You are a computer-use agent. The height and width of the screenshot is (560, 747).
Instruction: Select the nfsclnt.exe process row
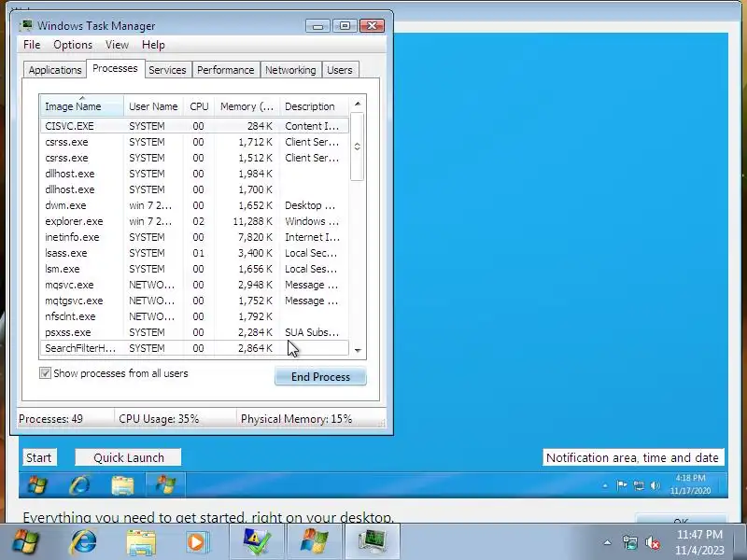(194, 316)
